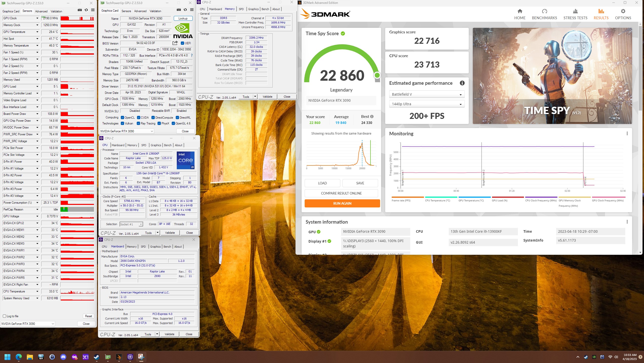644x363 pixels.
Task: Switch to Advanced tab in GPU-Z Sensors window
Action: click(x=41, y=11)
